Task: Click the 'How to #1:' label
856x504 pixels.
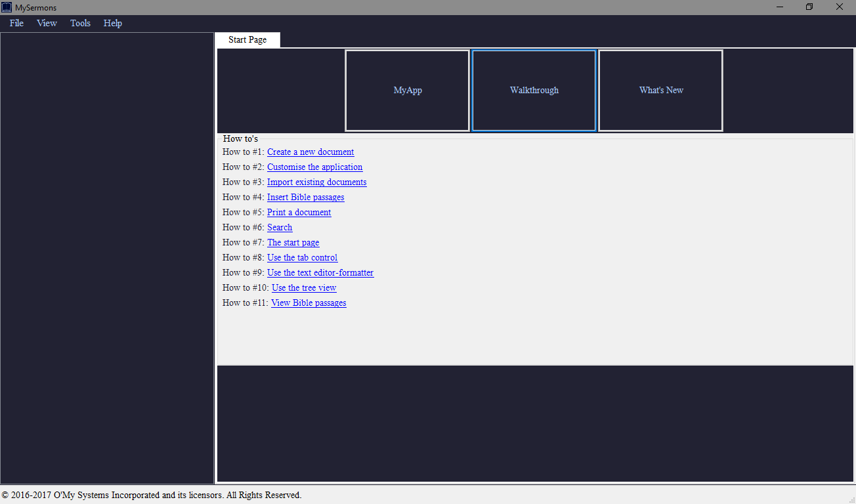Action: (x=244, y=152)
